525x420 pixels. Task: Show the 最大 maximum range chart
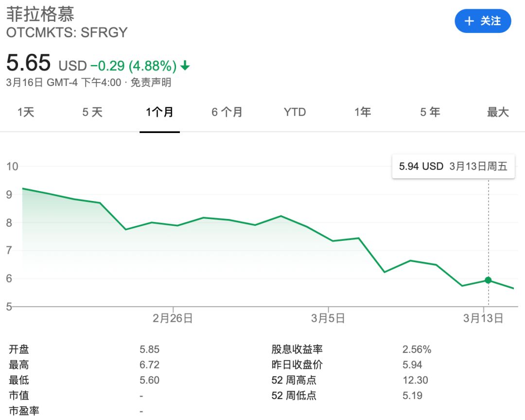(498, 113)
